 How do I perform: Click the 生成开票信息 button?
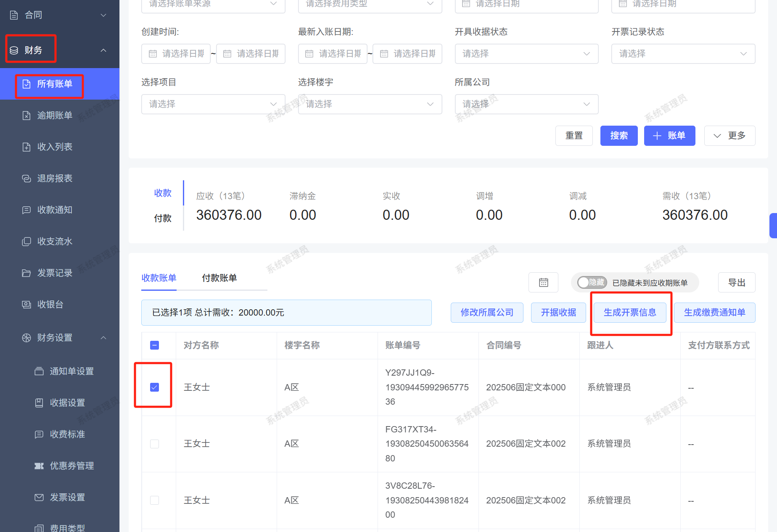[x=629, y=313]
